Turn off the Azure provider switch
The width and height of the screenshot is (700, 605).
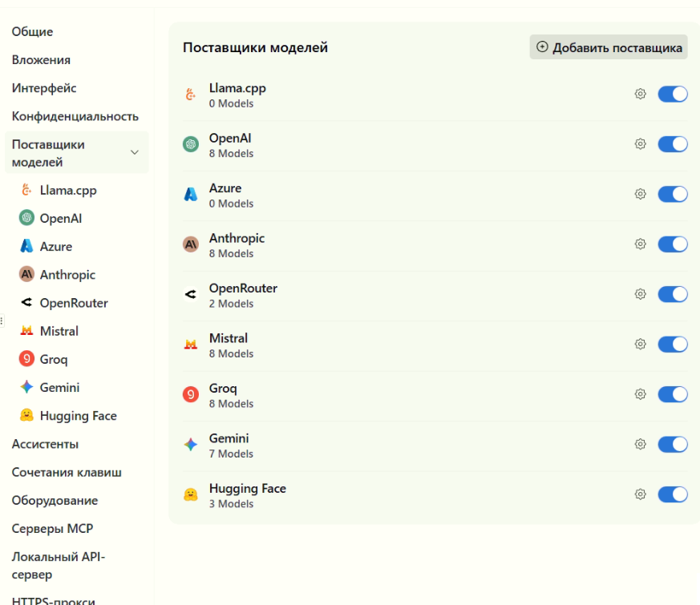tap(672, 194)
